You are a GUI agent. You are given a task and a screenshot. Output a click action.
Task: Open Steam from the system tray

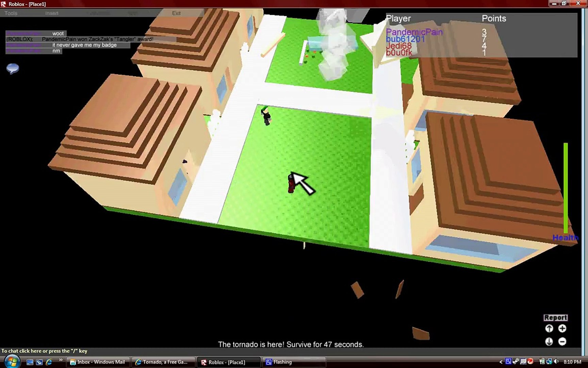[x=516, y=362]
